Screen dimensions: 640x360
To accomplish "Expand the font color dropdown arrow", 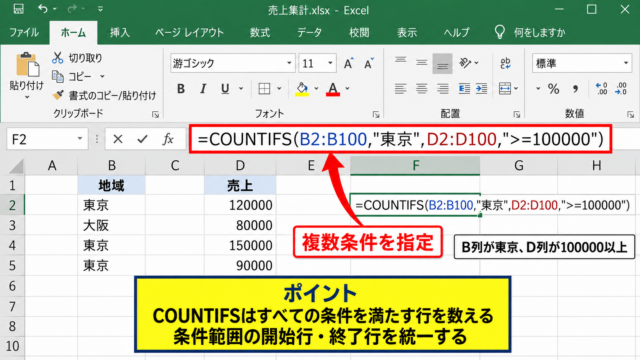I will [347, 89].
